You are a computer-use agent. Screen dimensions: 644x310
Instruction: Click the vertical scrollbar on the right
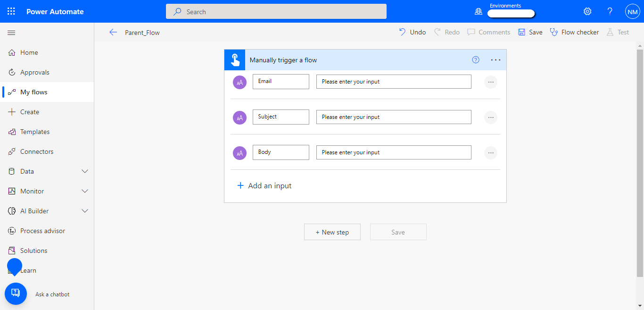640,163
